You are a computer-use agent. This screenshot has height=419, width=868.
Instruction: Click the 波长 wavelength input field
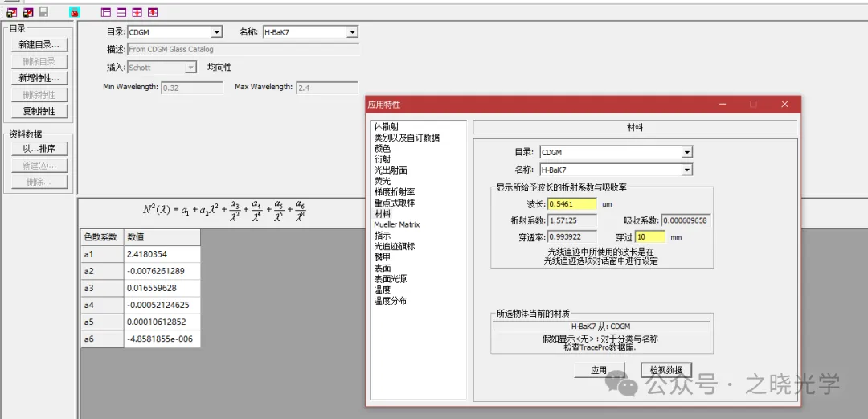572,204
